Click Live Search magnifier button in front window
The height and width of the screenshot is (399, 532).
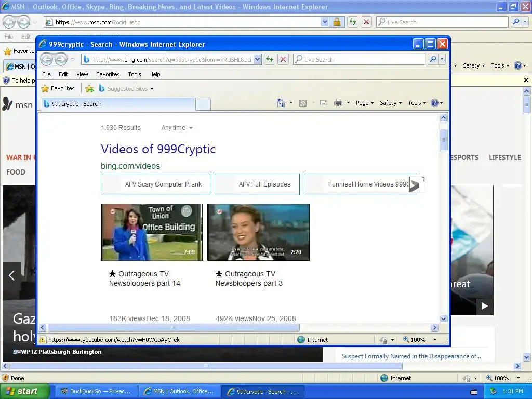click(433, 59)
